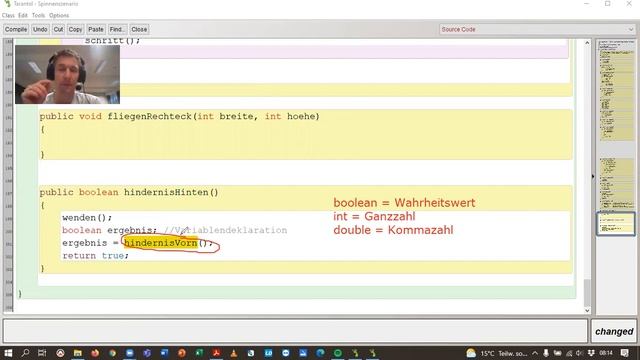Click the Paste button
This screenshot has height=360, width=640.
pos(96,29)
